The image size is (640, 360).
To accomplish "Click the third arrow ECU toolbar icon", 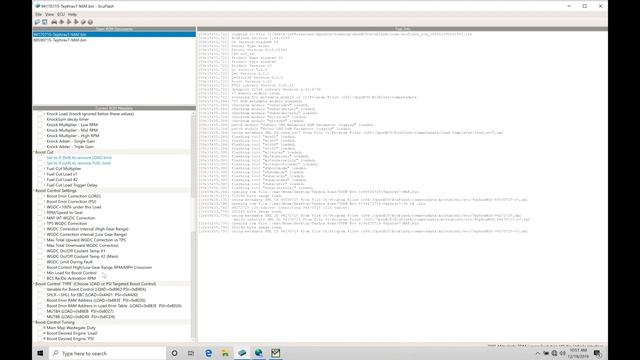I will click(x=76, y=22).
